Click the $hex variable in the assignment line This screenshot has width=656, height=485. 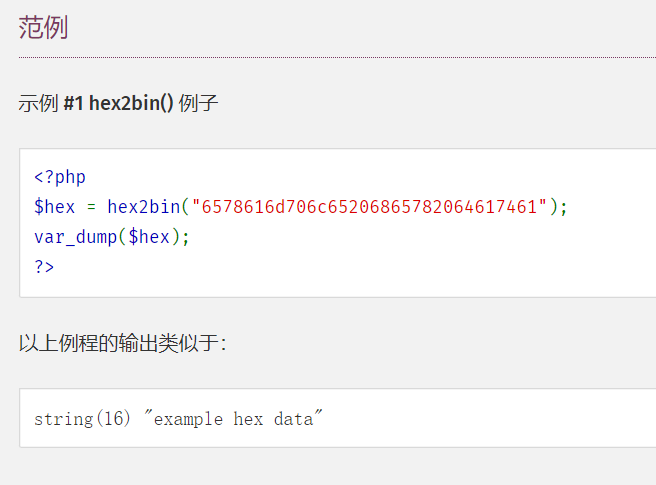(54, 208)
